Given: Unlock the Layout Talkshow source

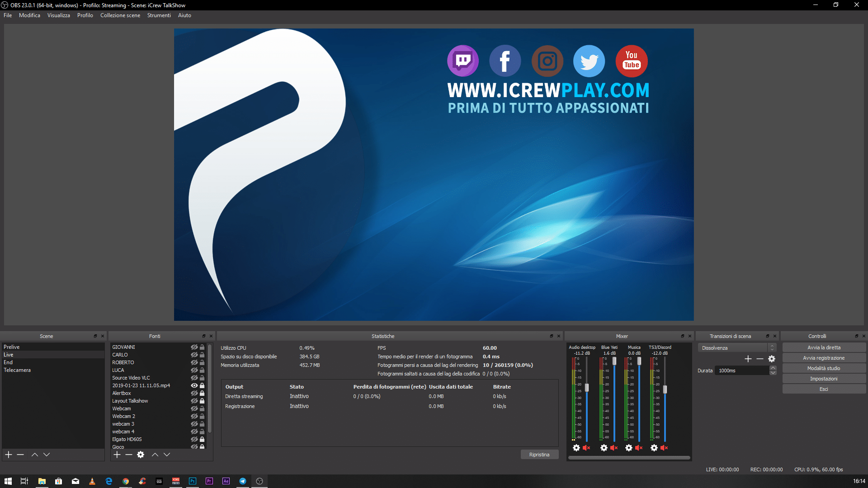Looking at the screenshot, I should pos(202,401).
